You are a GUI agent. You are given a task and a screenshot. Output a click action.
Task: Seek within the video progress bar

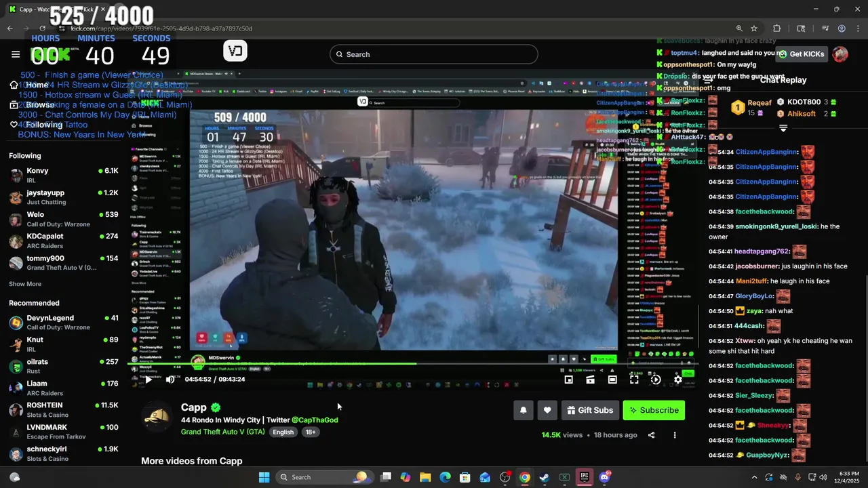pos(412,364)
